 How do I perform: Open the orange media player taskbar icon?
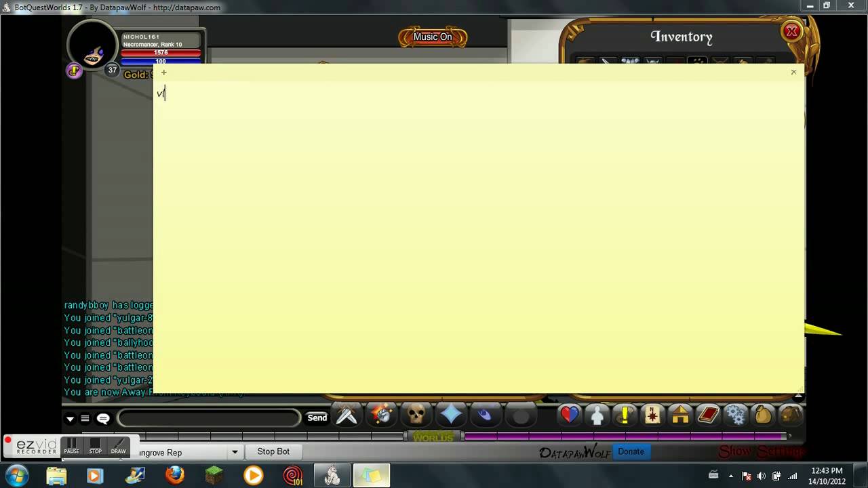(253, 476)
